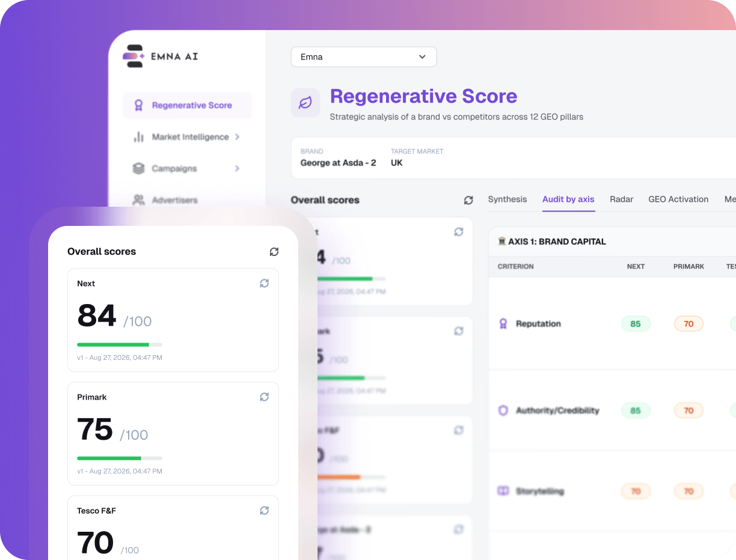Screen dimensions: 736x560
Task: Open Market Intelligence menu item
Action: pyautogui.click(x=187, y=137)
